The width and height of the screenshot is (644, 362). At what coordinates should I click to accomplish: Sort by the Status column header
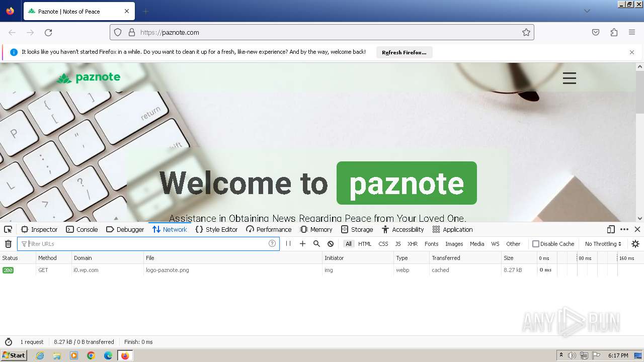coord(18,258)
